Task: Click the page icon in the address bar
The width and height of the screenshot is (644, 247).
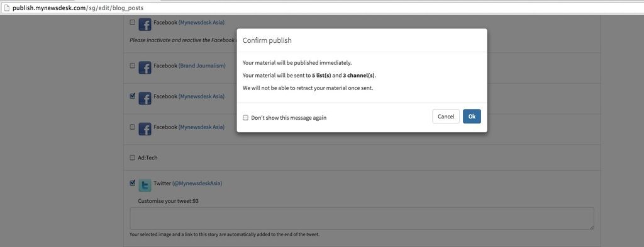Action: coord(6,8)
